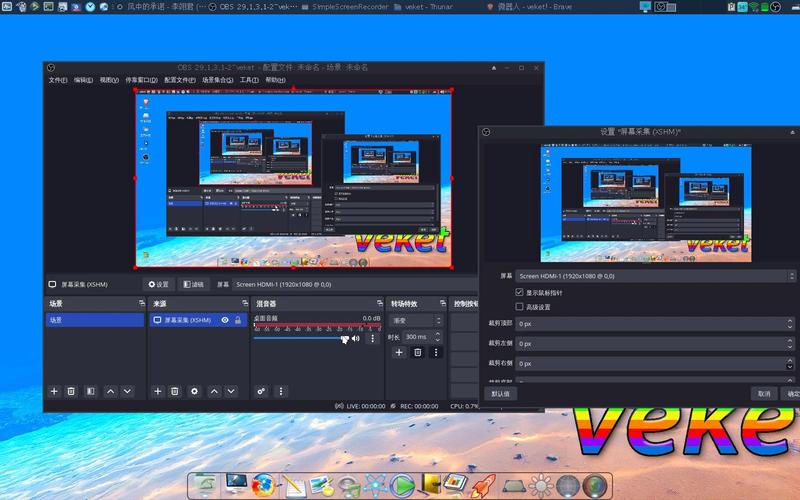The width and height of the screenshot is (800, 500).
Task: Click the preview thumbnail in the properties dialog
Action: tap(646, 204)
